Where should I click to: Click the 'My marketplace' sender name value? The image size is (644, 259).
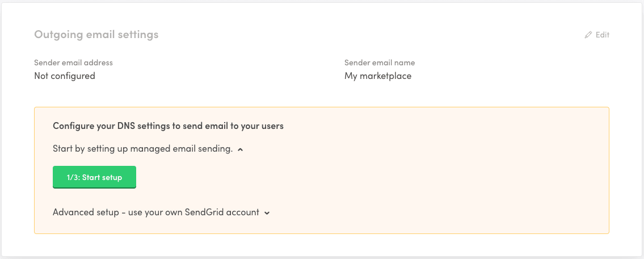[378, 76]
